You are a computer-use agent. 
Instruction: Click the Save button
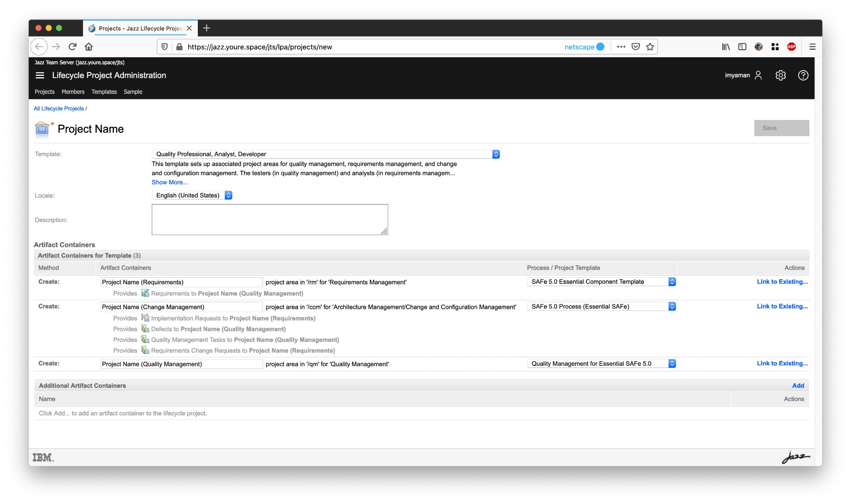782,128
